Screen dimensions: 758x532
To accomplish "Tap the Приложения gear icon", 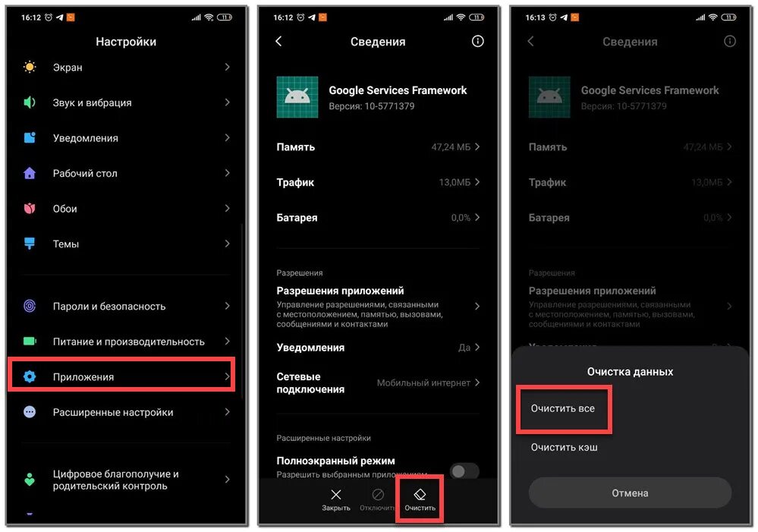I will click(30, 376).
